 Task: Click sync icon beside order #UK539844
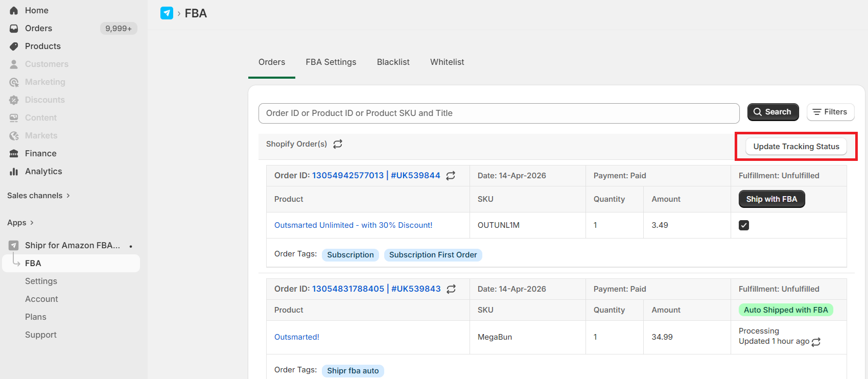(451, 176)
